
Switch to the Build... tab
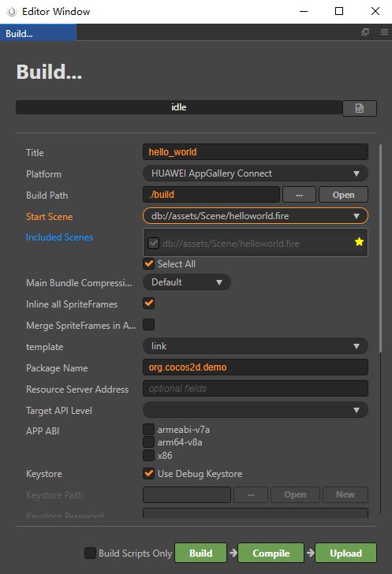(38, 33)
